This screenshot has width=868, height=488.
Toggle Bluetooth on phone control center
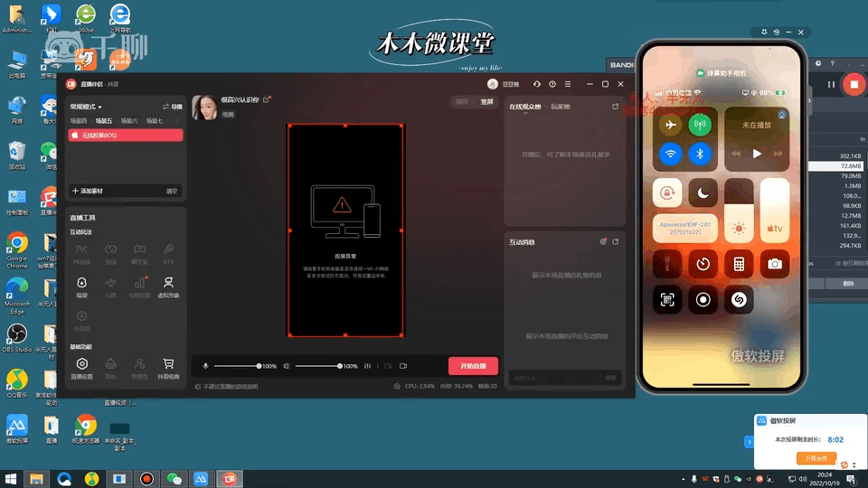point(700,154)
